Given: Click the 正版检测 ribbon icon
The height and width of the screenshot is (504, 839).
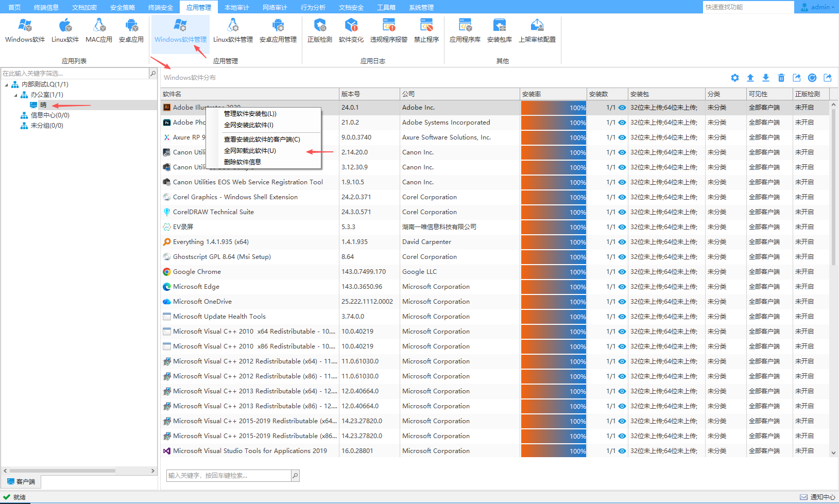Looking at the screenshot, I should 319,30.
